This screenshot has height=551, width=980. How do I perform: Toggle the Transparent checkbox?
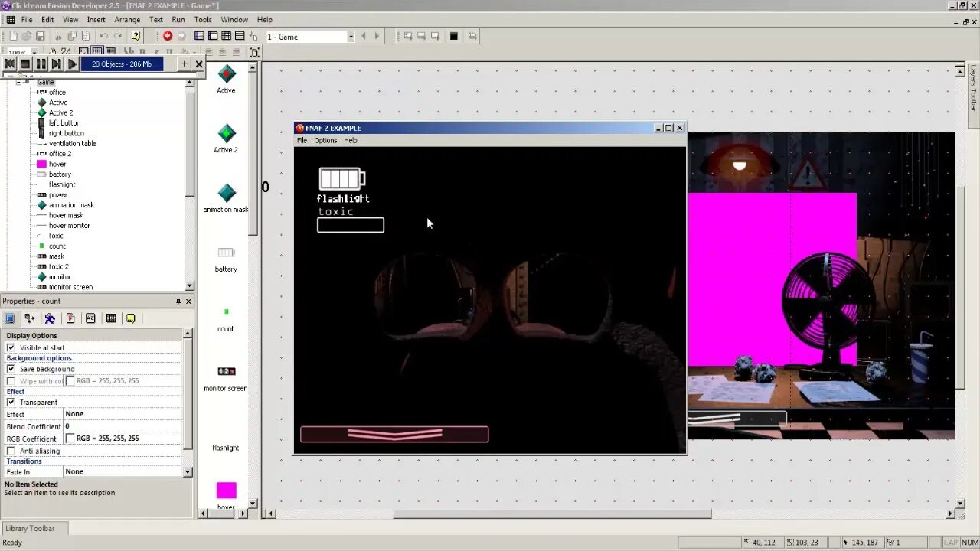point(11,402)
